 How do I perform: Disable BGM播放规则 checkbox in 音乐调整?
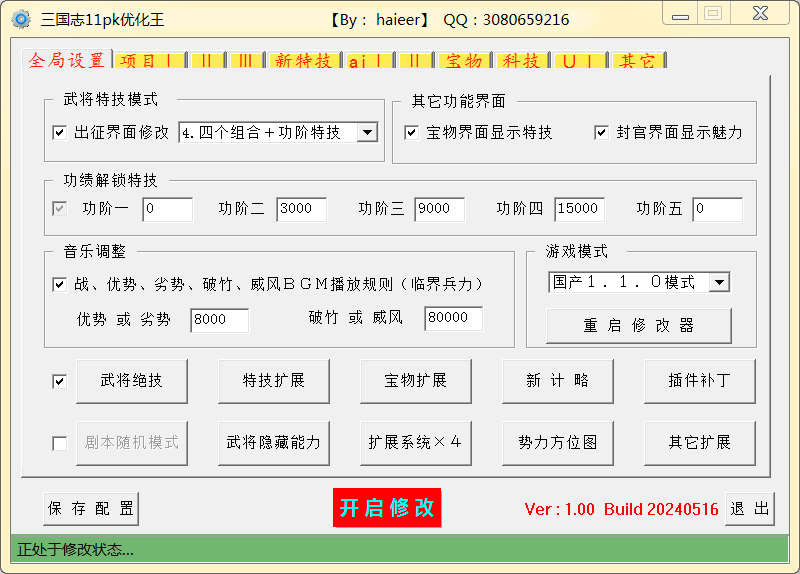(x=59, y=285)
